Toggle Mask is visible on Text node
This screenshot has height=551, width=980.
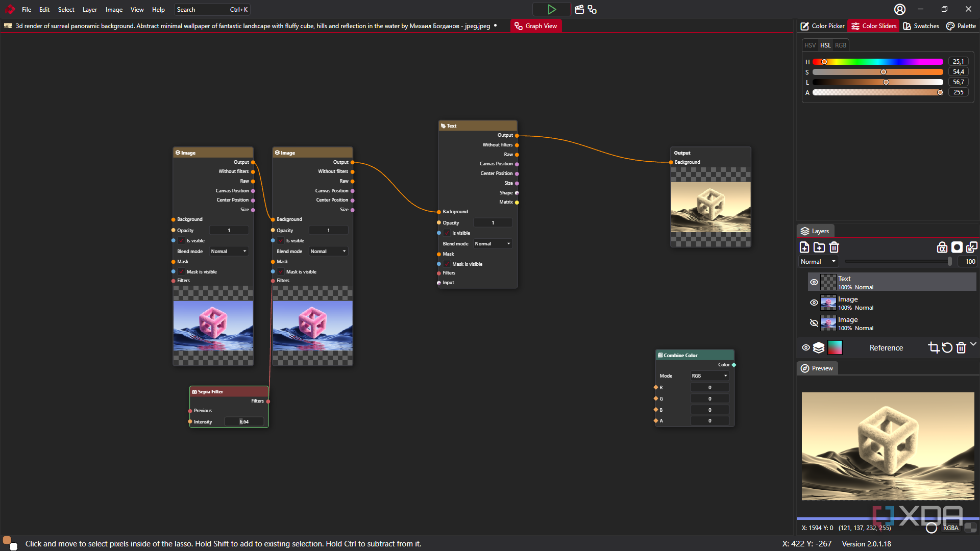pyautogui.click(x=447, y=264)
